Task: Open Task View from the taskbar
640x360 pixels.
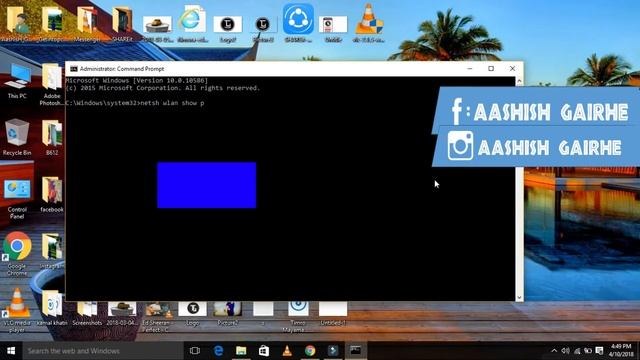Action: click(195, 351)
